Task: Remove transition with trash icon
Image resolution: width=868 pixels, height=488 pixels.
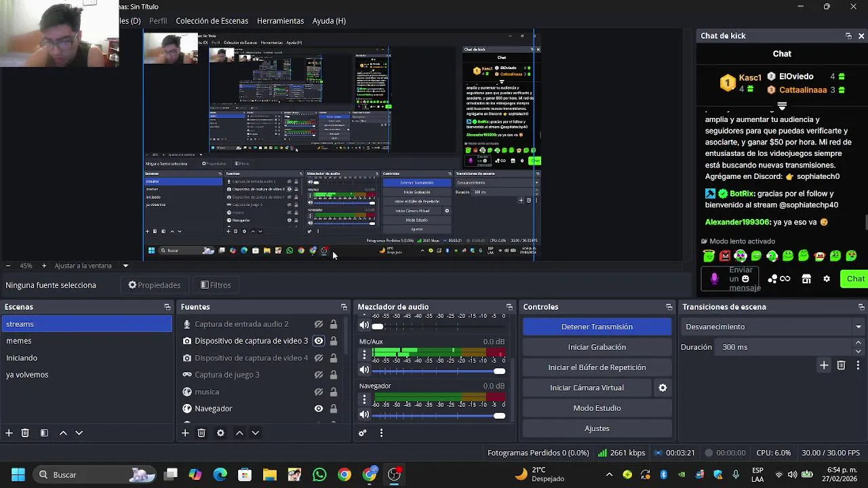Action: point(841,365)
